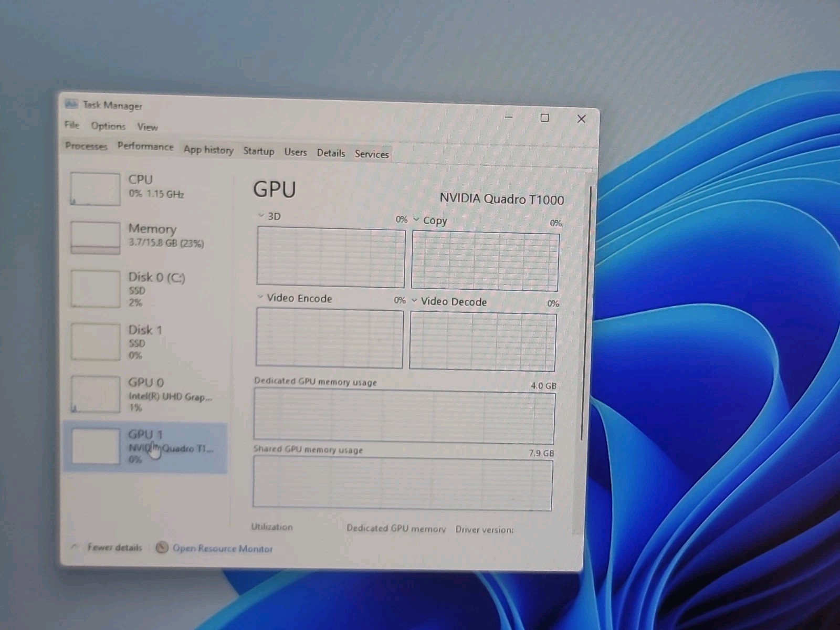Maximize the Task Manager window

[544, 118]
